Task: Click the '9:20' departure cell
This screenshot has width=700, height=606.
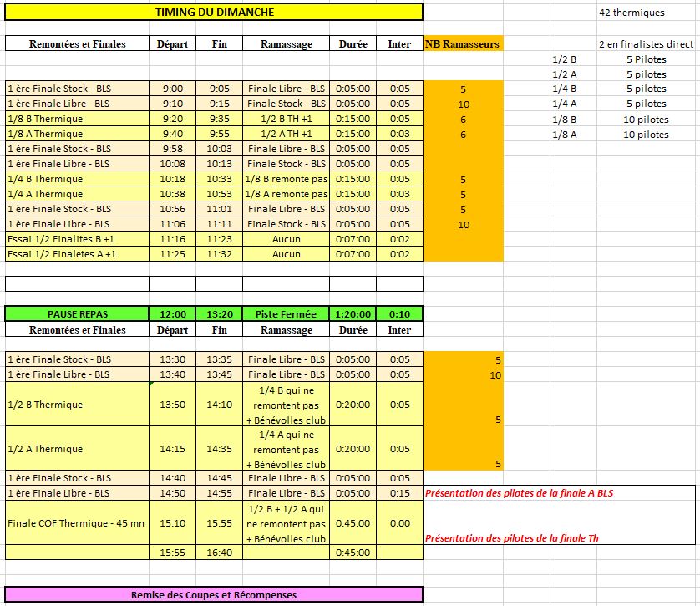Action: [172, 119]
